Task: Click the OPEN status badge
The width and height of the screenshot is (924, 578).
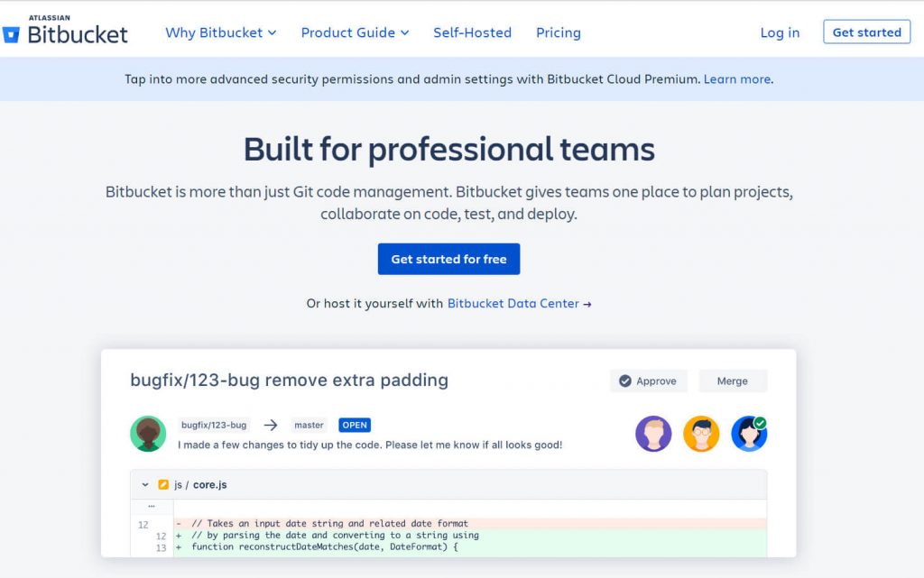Action: (x=355, y=425)
